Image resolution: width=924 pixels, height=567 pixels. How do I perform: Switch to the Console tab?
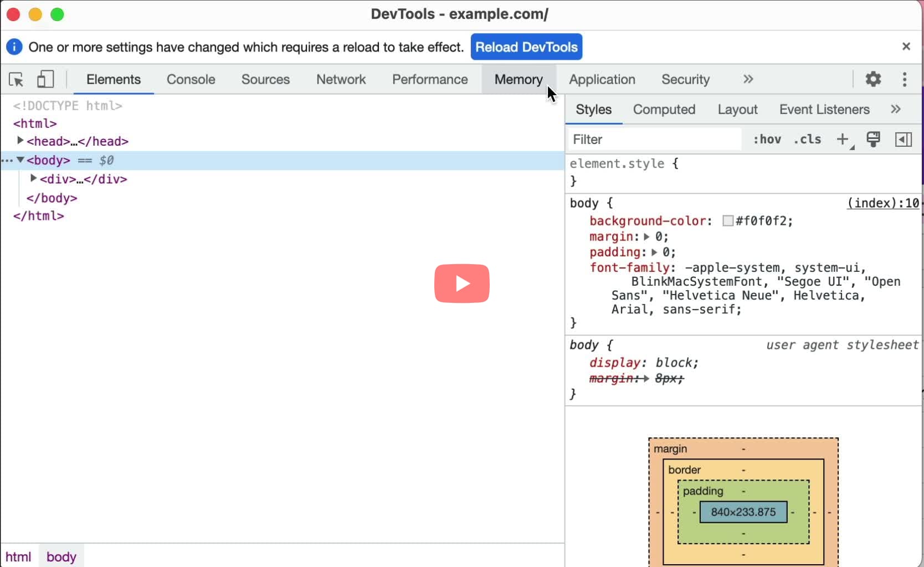point(191,79)
